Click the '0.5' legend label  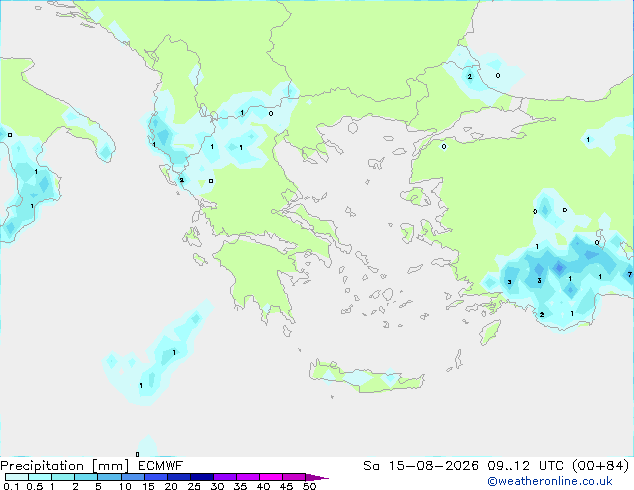click(x=35, y=486)
